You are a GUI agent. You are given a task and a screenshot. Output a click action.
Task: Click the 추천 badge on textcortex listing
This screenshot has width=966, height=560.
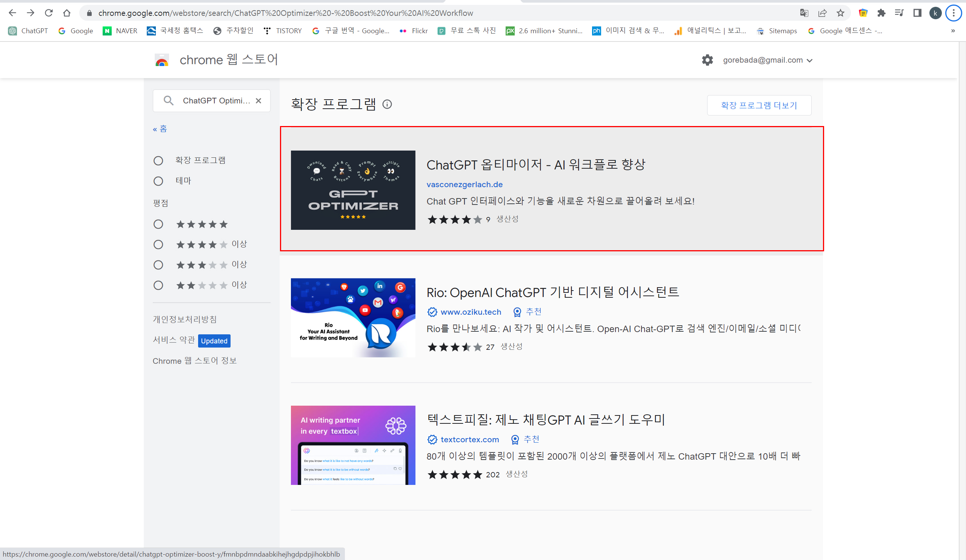click(x=525, y=440)
